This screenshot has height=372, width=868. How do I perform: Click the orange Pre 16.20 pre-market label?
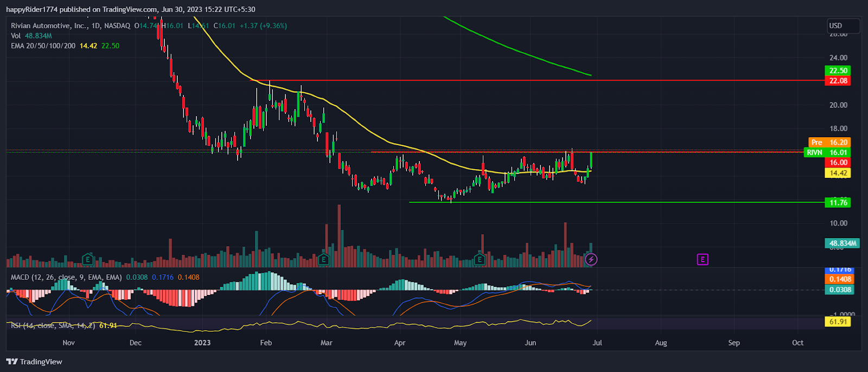829,142
